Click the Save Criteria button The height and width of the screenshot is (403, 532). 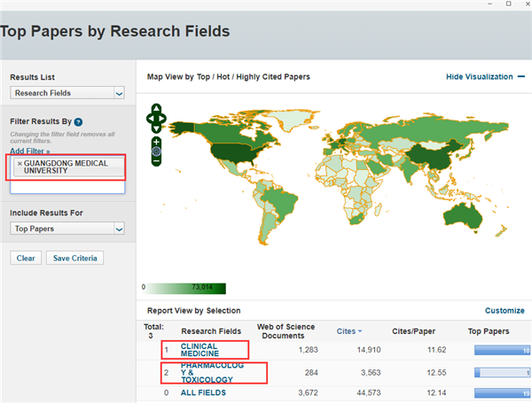[75, 258]
